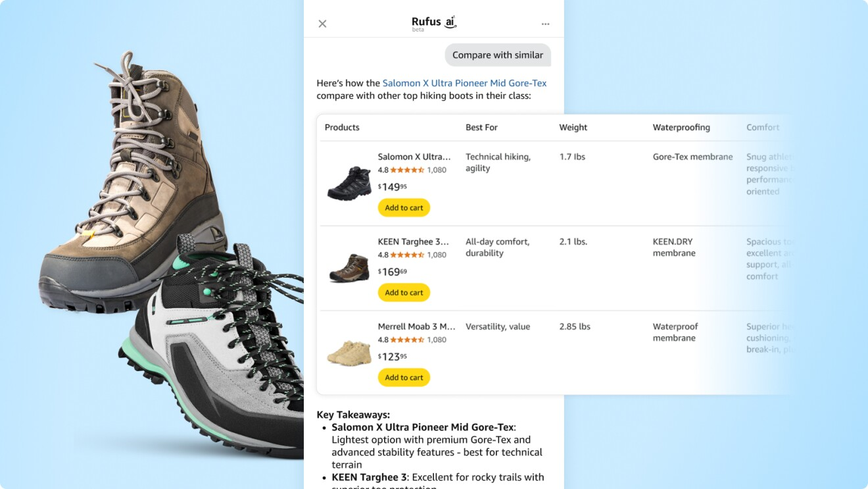Click the Best For column header
This screenshot has width=868, height=489.
pos(481,128)
